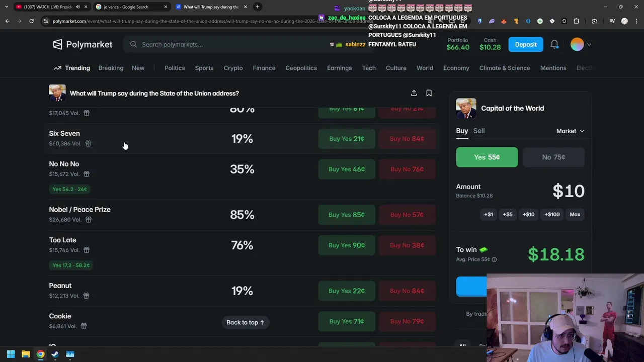
Task: View the site information icon in the address bar
Action: [46, 21]
